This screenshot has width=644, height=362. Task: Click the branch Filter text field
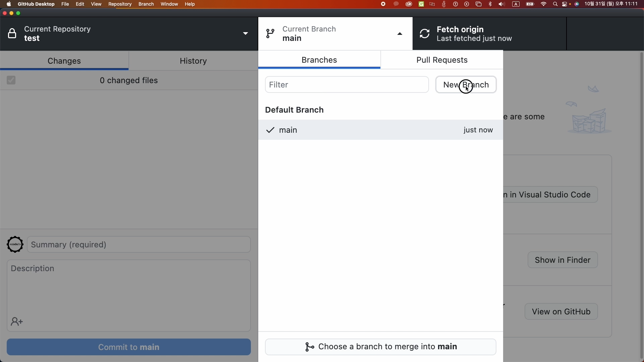point(346,85)
